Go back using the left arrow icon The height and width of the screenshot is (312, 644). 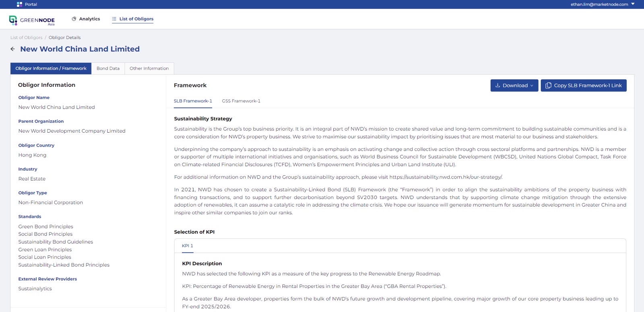[x=12, y=49]
